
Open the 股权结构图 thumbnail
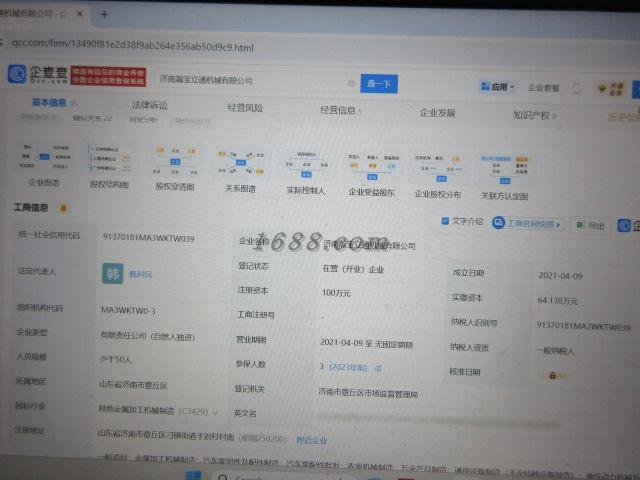point(109,167)
